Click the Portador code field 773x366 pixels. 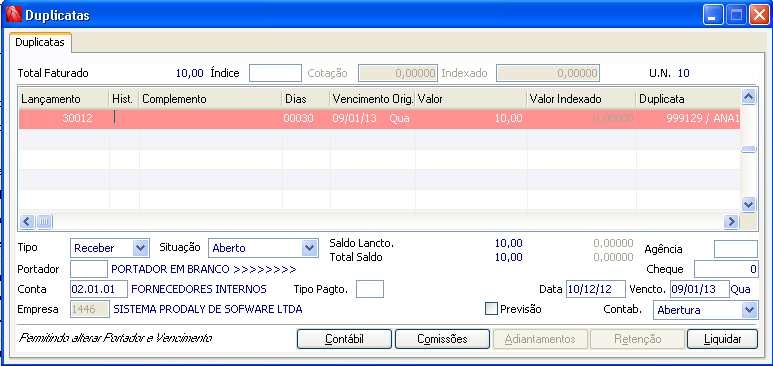89,269
